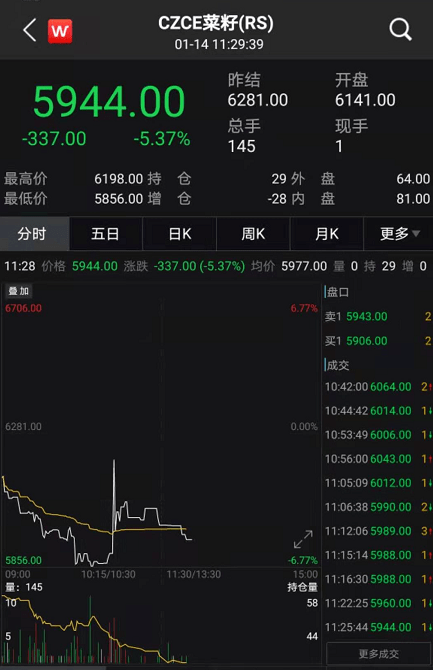The image size is (433, 670).
Task: Expand the 更多 dropdown
Action: [x=400, y=234]
